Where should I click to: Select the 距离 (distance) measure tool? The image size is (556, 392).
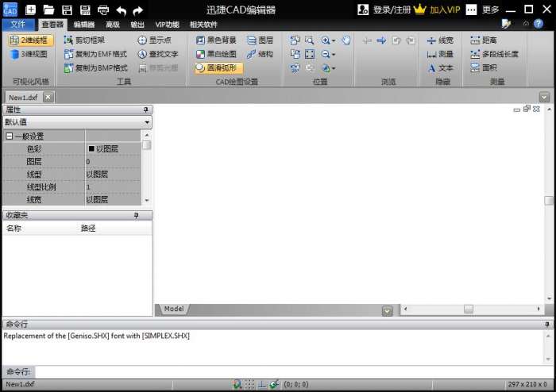coord(483,40)
